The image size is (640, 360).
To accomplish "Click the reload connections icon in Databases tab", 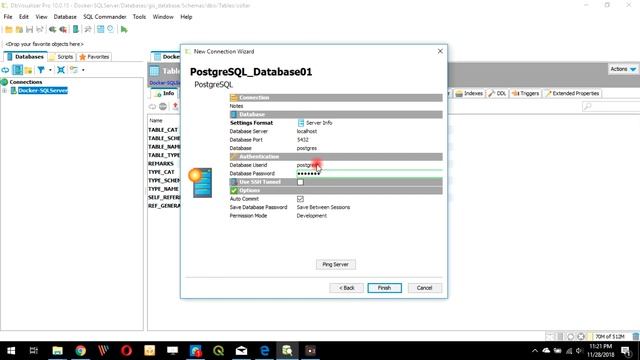I will click(x=5, y=70).
